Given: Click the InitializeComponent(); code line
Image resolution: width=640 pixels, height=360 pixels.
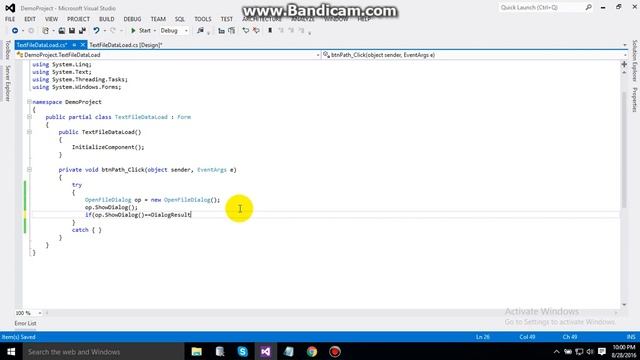Looking at the screenshot, I should coord(108,147).
